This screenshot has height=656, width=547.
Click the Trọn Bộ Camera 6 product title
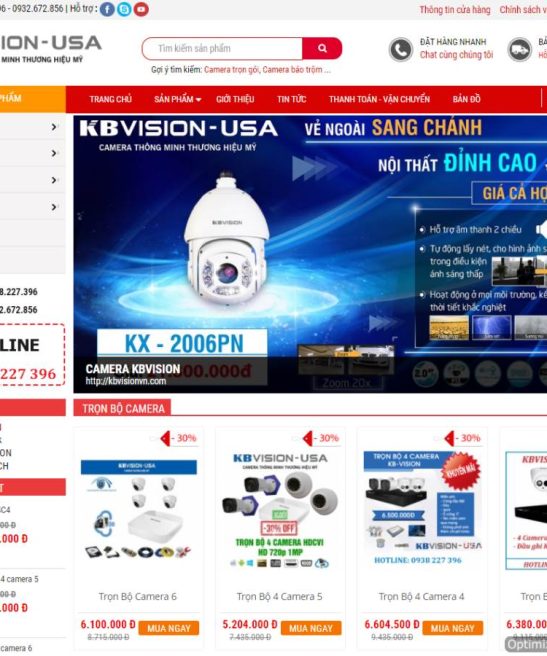pos(138,597)
